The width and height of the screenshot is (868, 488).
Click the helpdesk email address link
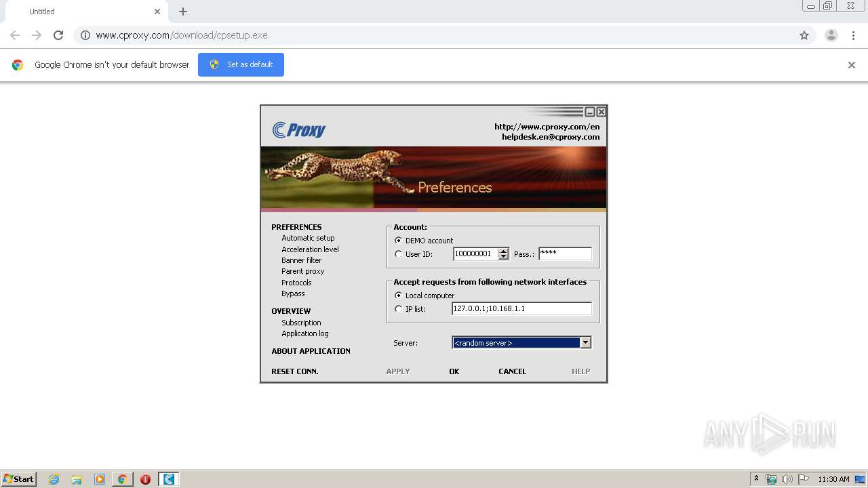click(x=551, y=137)
